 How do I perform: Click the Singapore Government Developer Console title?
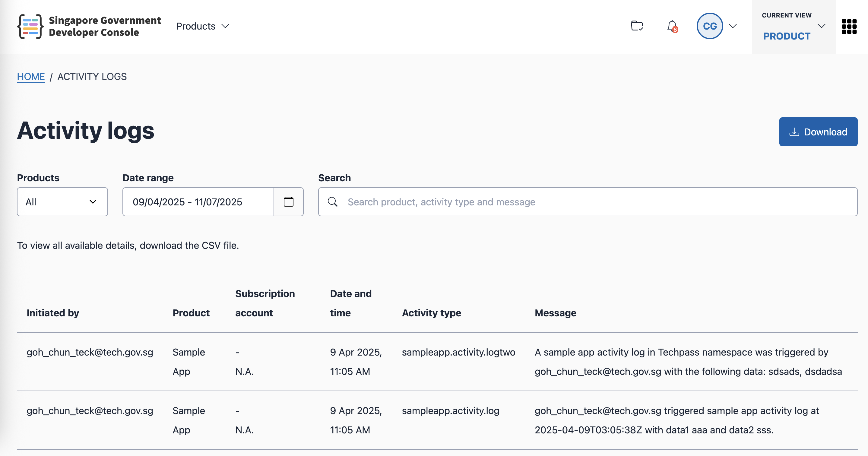coord(105,26)
